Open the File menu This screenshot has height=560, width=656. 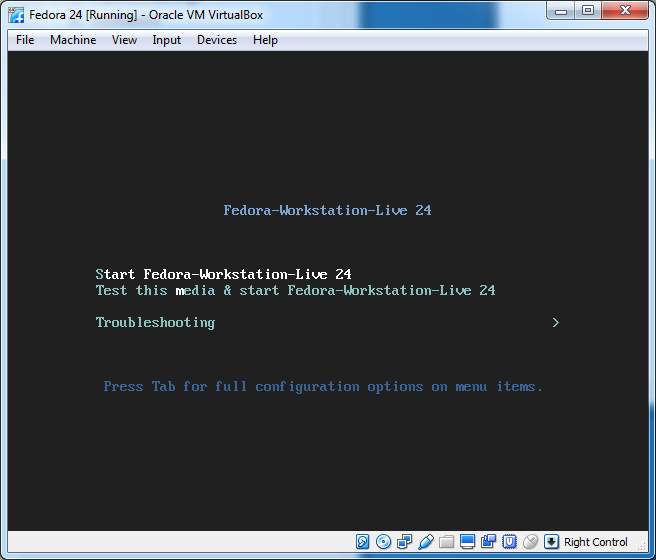point(25,40)
